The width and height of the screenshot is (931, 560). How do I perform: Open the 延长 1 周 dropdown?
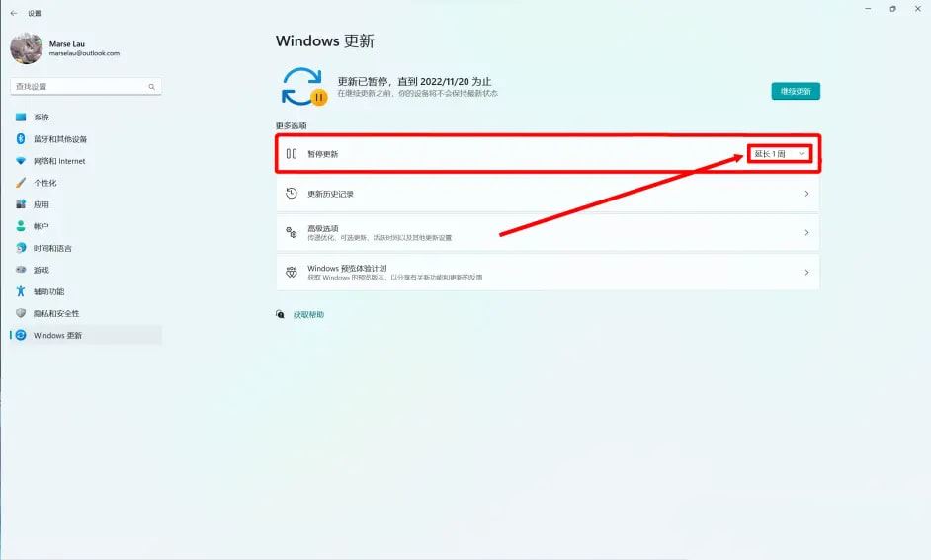779,154
